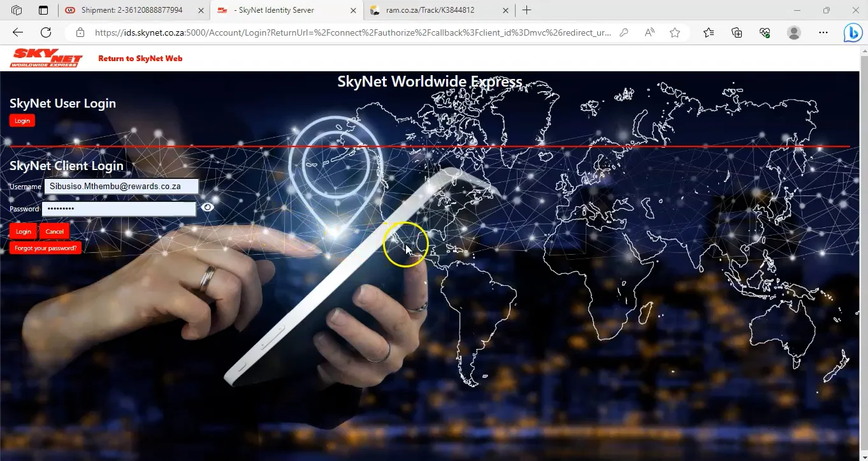
Task: Open the tab actions menu icon
Action: tap(43, 10)
